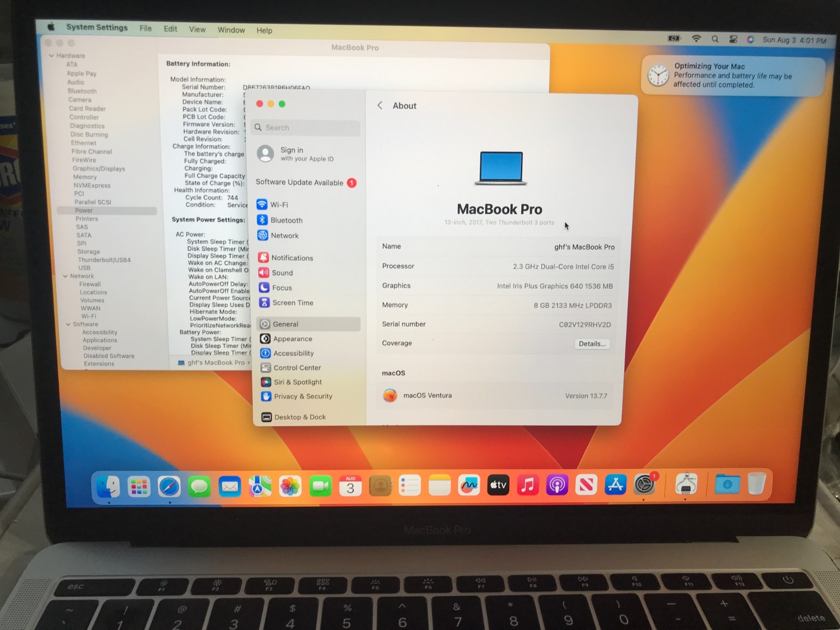
Task: Click the Spotlight search icon in menu bar
Action: click(x=715, y=39)
